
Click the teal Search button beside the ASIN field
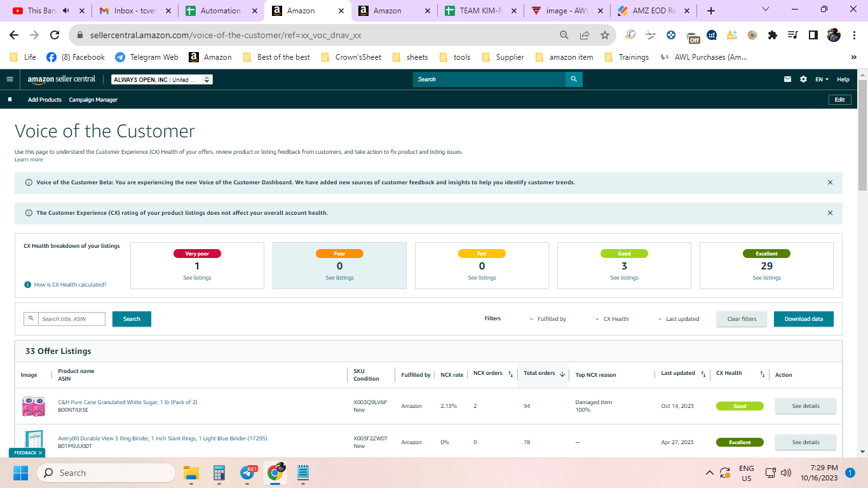[132, 319]
